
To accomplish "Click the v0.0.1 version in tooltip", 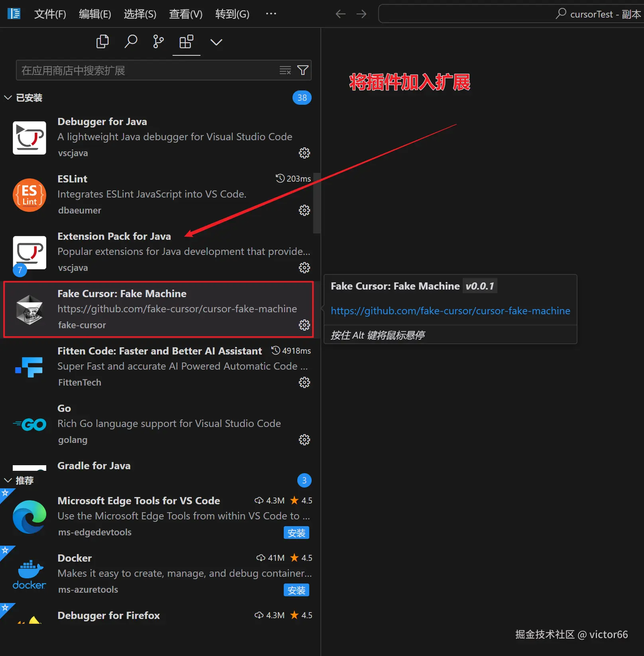I will (x=480, y=286).
